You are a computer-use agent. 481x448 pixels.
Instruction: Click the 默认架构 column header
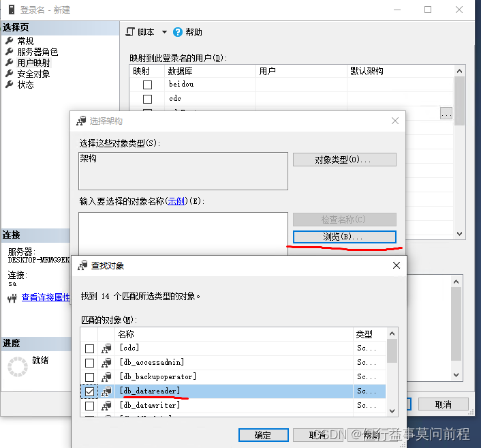coord(401,71)
